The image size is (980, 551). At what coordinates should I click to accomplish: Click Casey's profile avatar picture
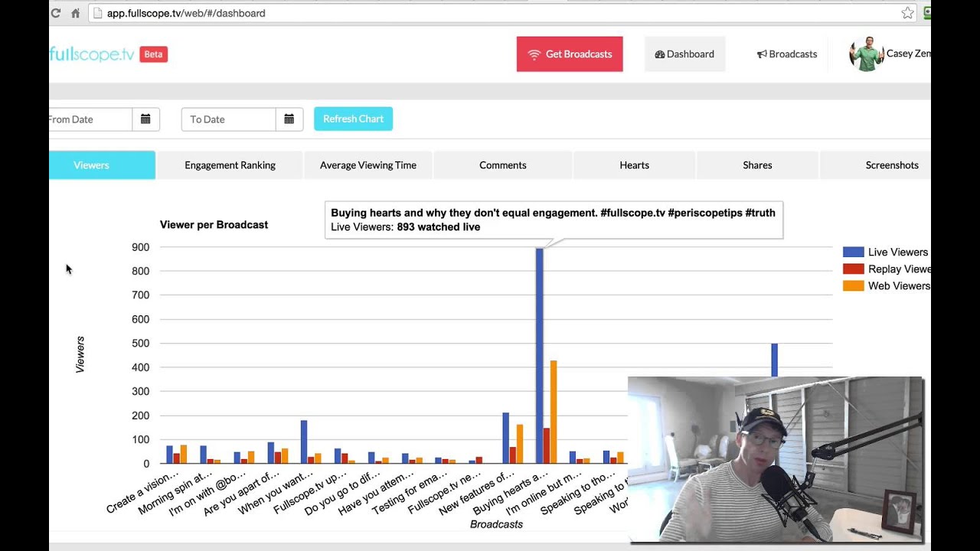click(x=866, y=54)
